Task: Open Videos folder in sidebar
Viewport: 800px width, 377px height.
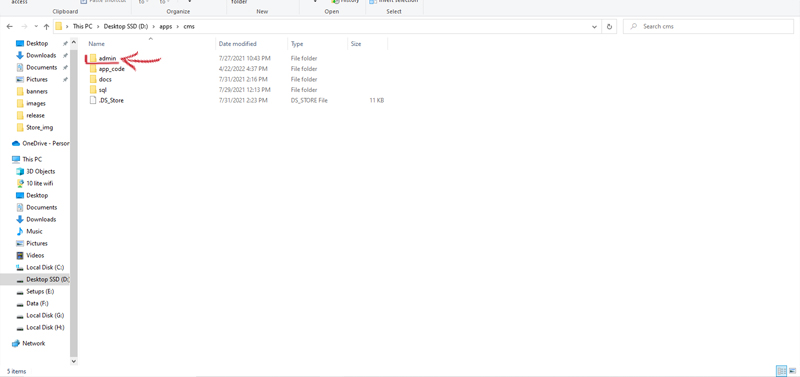Action: coord(35,255)
